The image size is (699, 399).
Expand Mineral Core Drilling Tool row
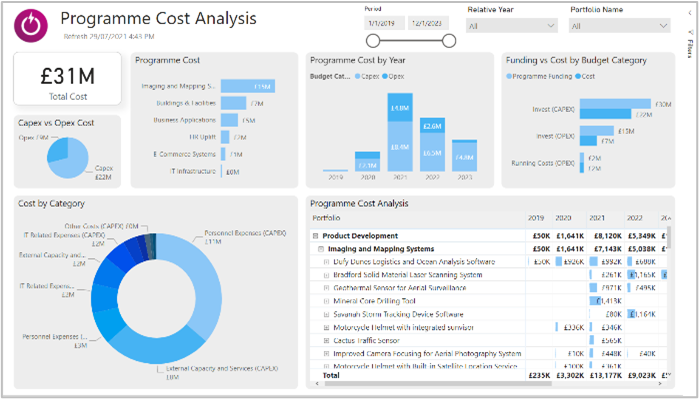point(326,301)
